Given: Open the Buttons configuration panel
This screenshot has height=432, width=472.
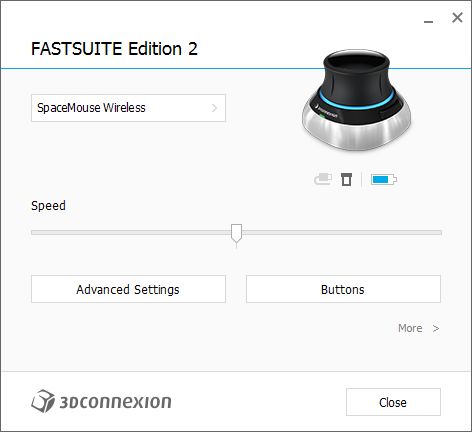Looking at the screenshot, I should coord(343,289).
